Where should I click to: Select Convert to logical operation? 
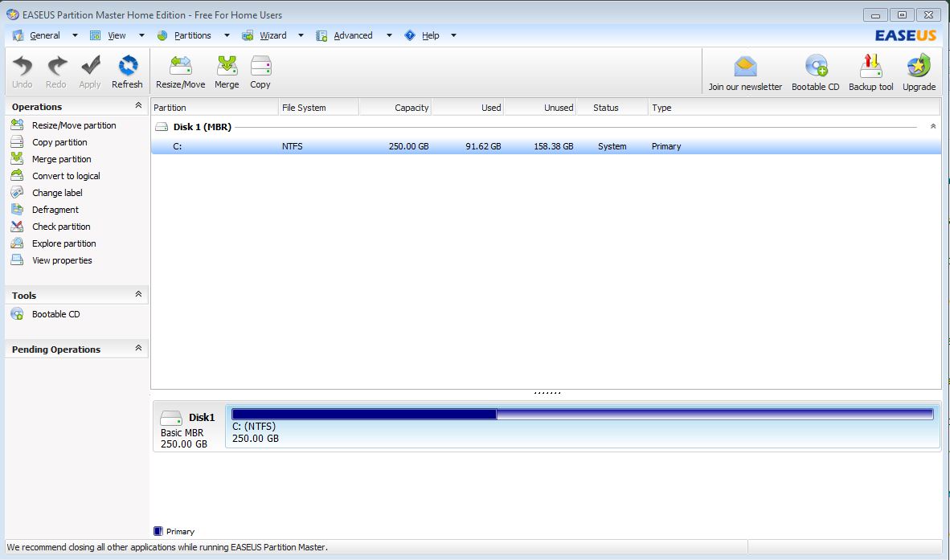coord(66,176)
